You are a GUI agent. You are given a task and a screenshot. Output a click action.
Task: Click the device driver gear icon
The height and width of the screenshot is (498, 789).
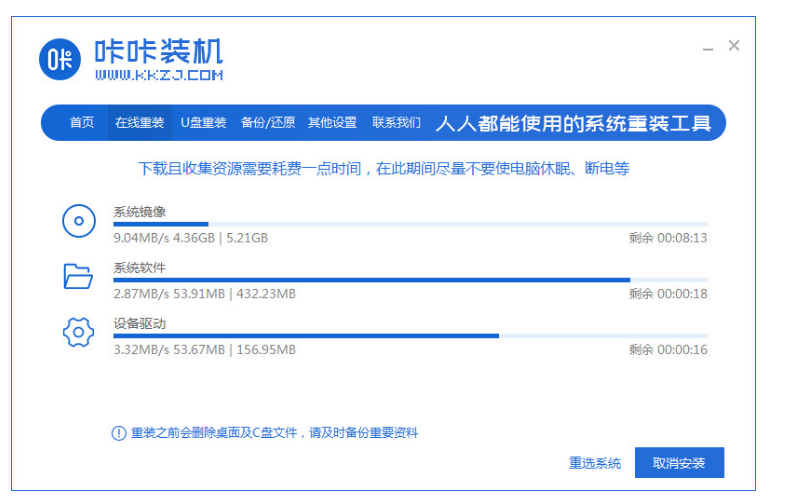pos(78,332)
